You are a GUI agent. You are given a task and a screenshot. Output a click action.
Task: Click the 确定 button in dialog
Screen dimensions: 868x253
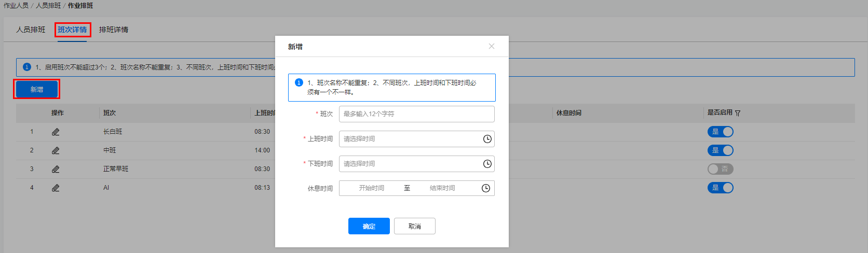pyautogui.click(x=369, y=226)
